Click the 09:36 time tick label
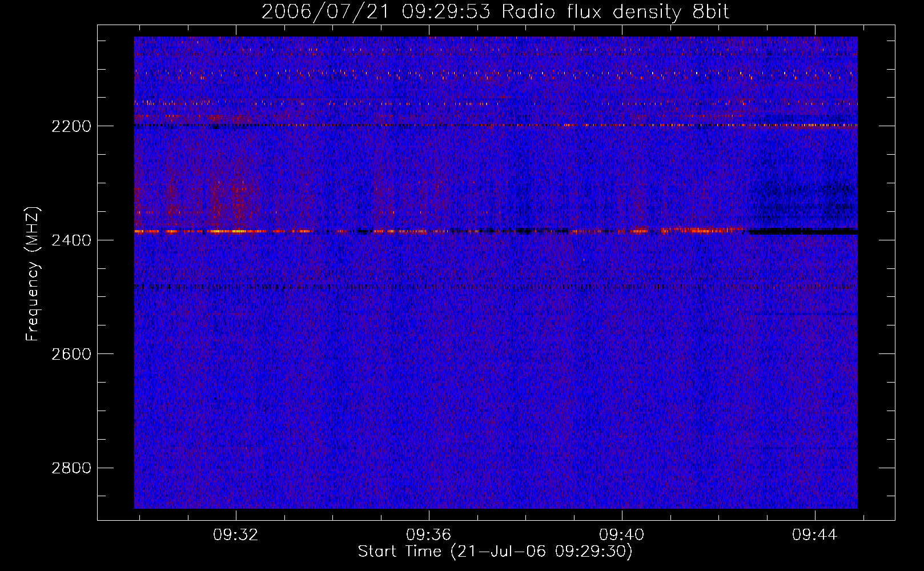924x571 pixels. pos(429,535)
